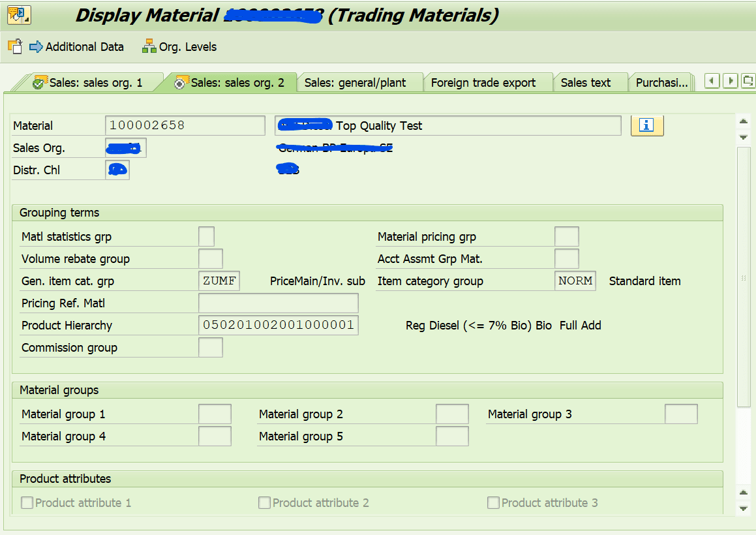Check Product attribute 3
The width and height of the screenshot is (756, 535).
pos(493,502)
